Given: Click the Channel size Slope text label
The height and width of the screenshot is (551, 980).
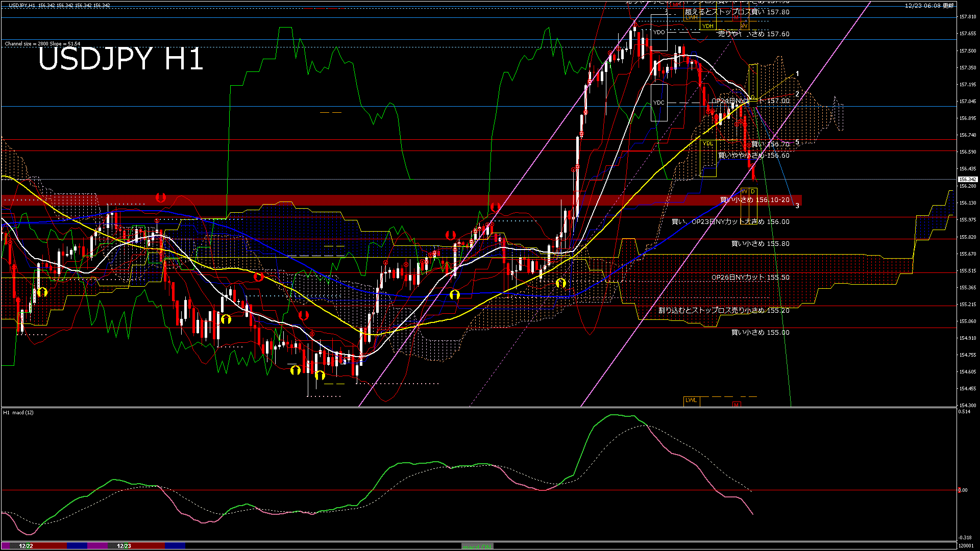Looking at the screenshot, I should 42,44.
